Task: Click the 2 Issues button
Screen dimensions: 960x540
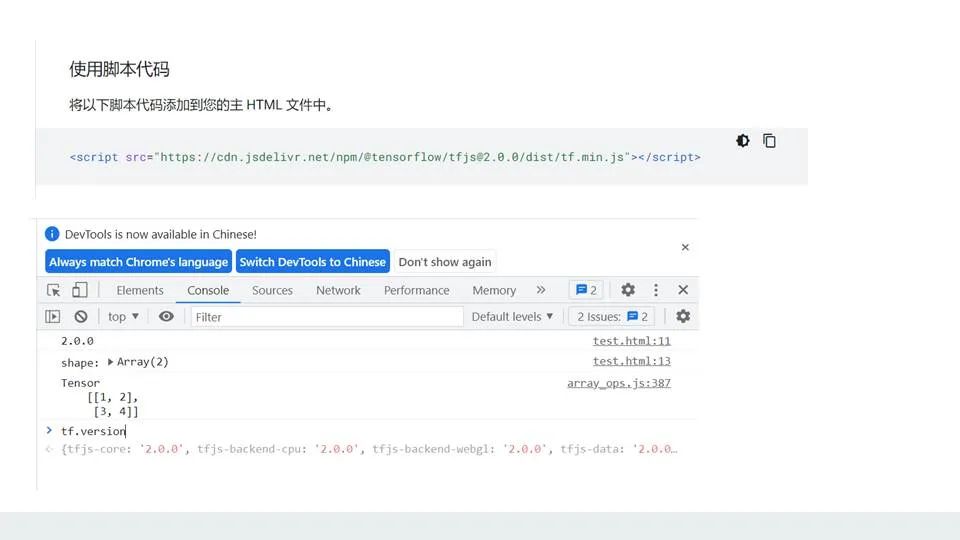Action: click(612, 317)
